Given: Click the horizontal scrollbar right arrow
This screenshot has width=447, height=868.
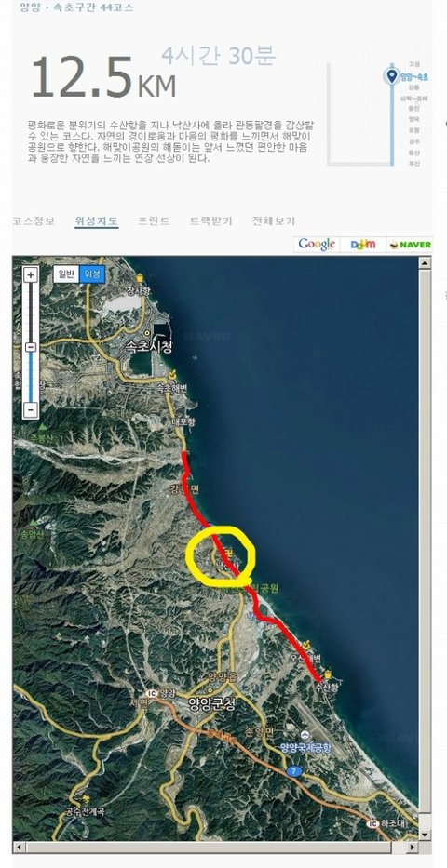Looking at the screenshot, I should (413, 848).
